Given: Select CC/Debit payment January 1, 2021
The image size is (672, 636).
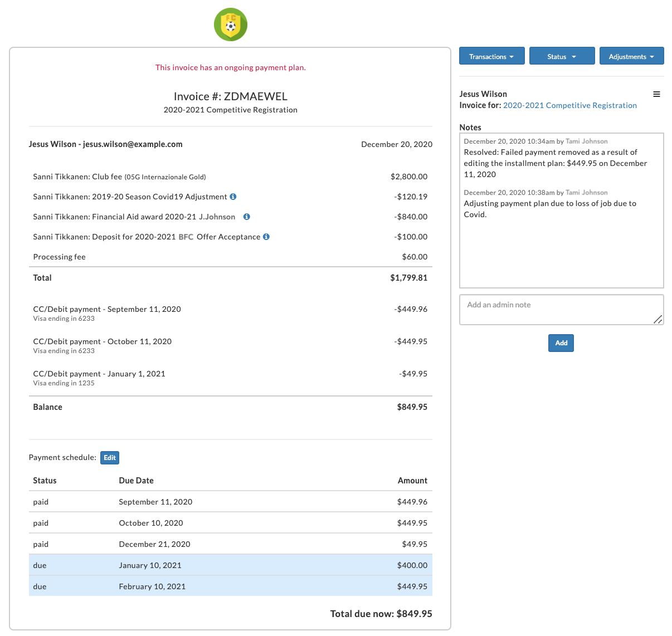Looking at the screenshot, I should (x=99, y=374).
